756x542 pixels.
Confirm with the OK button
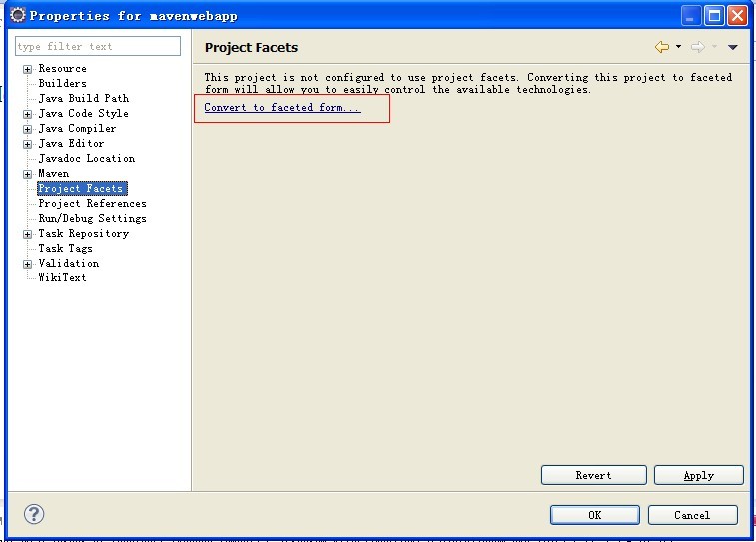(x=595, y=515)
